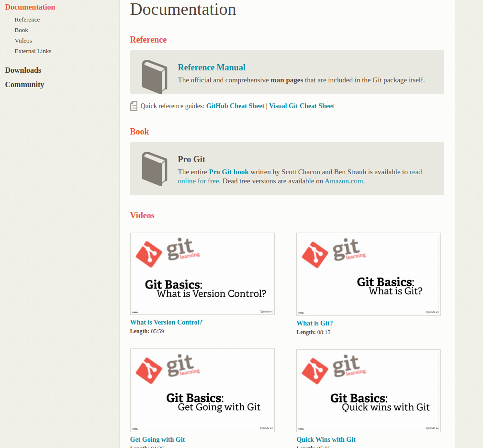Go to External Links in the sidebar
The height and width of the screenshot is (448, 483).
click(x=33, y=51)
